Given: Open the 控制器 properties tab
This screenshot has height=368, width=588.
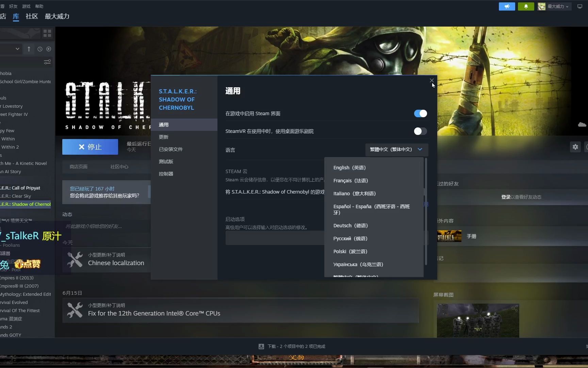Looking at the screenshot, I should [x=184, y=174].
